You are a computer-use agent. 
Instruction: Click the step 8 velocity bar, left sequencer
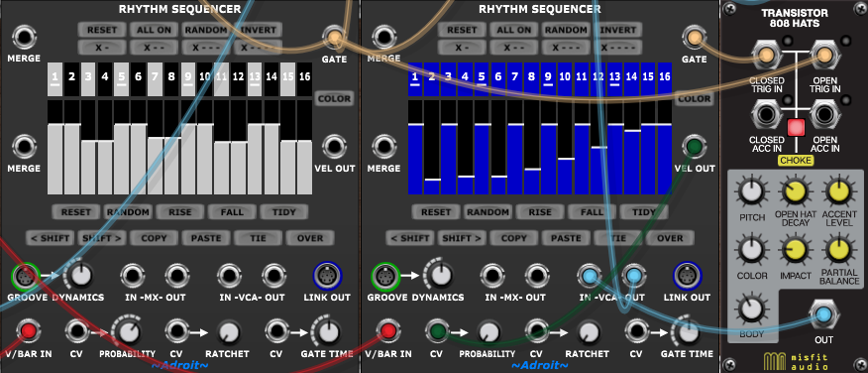click(x=171, y=148)
